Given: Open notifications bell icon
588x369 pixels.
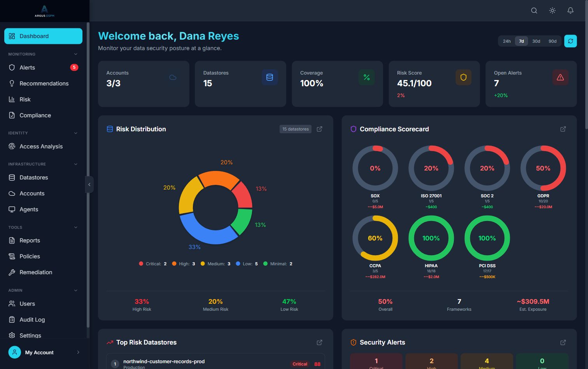Looking at the screenshot, I should tap(570, 10).
